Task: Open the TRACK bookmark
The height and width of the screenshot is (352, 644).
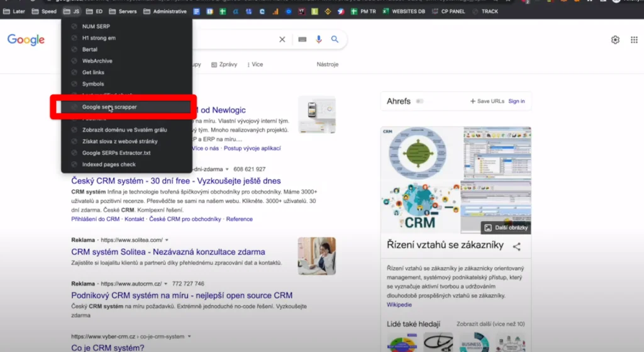Action: pyautogui.click(x=485, y=11)
